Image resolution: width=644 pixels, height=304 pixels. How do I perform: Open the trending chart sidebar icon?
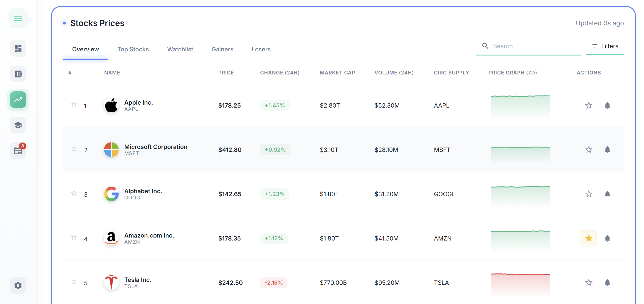click(x=18, y=100)
